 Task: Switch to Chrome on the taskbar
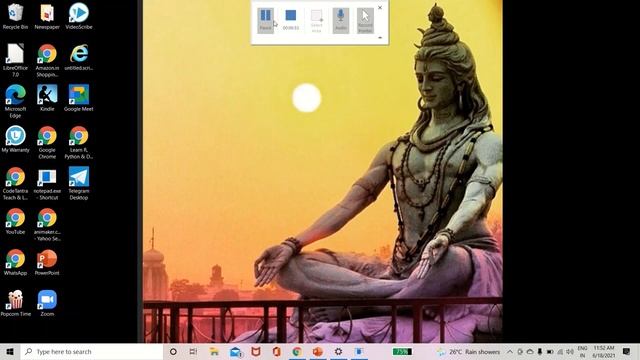click(x=297, y=351)
